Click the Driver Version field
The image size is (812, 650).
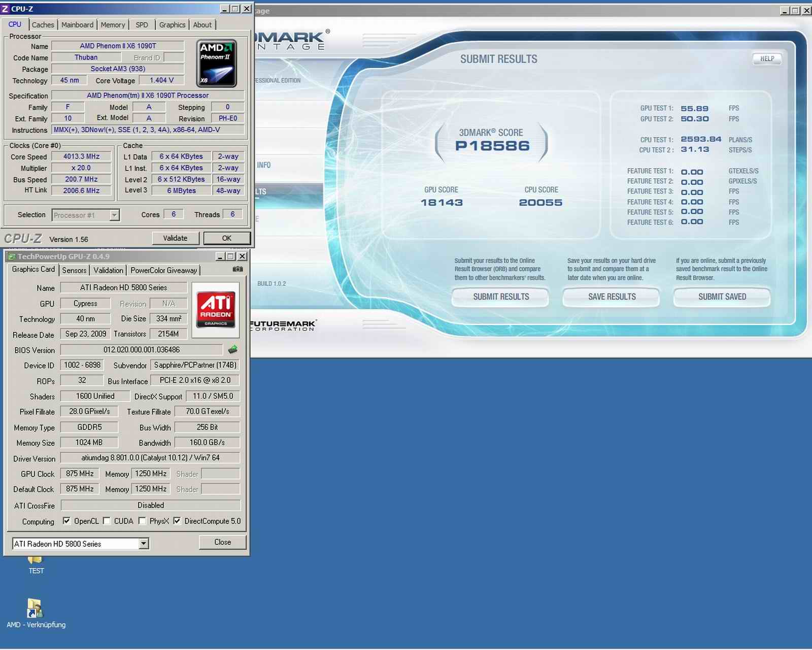click(150, 458)
